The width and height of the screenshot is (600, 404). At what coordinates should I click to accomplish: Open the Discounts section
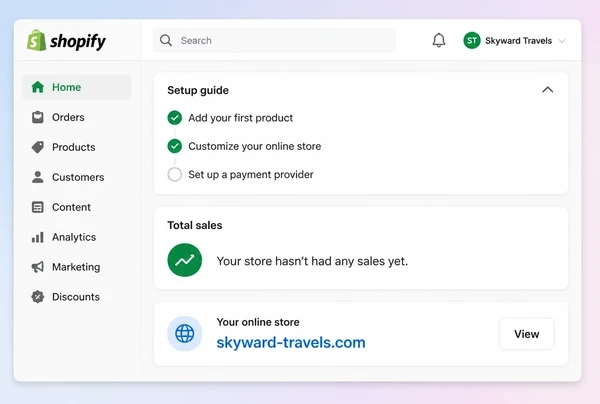(x=77, y=297)
